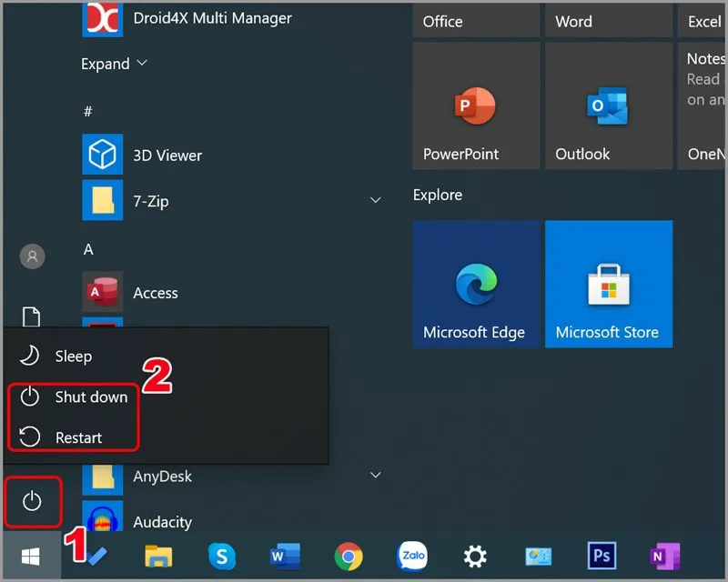Select Sleep from the power menu
This screenshot has height=582, width=728.
[x=73, y=356]
